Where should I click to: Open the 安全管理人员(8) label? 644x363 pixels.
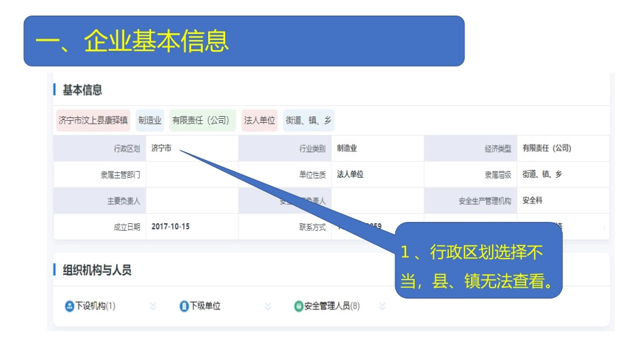tap(332, 306)
